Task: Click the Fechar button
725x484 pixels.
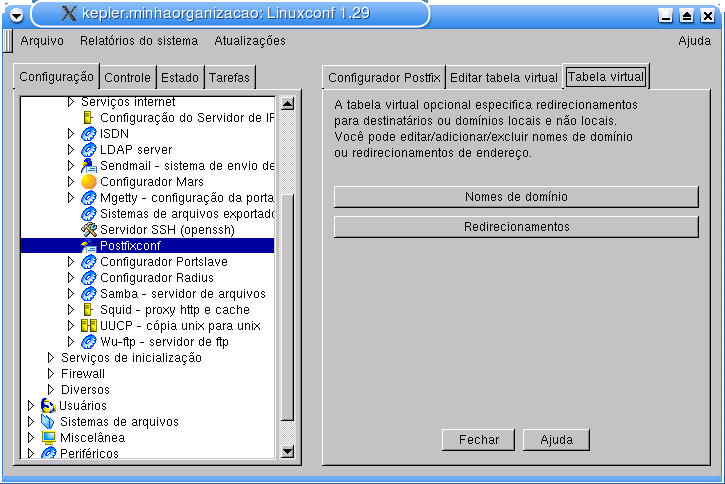Action: pyautogui.click(x=479, y=440)
